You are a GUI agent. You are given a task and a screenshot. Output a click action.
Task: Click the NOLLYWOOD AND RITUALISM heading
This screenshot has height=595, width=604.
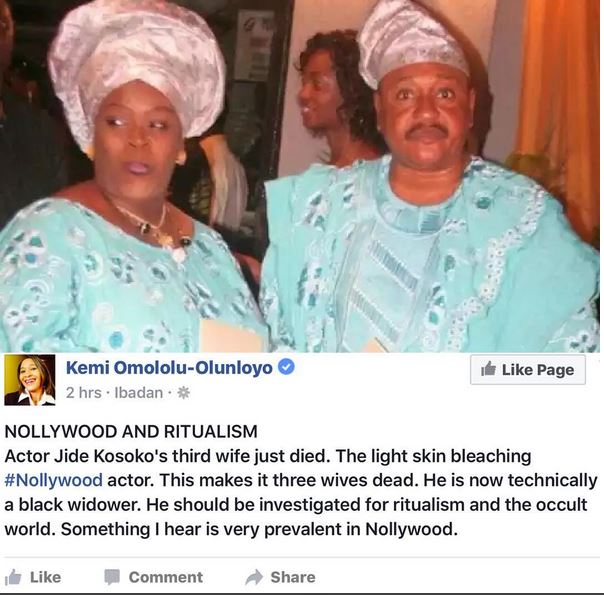[x=131, y=432]
